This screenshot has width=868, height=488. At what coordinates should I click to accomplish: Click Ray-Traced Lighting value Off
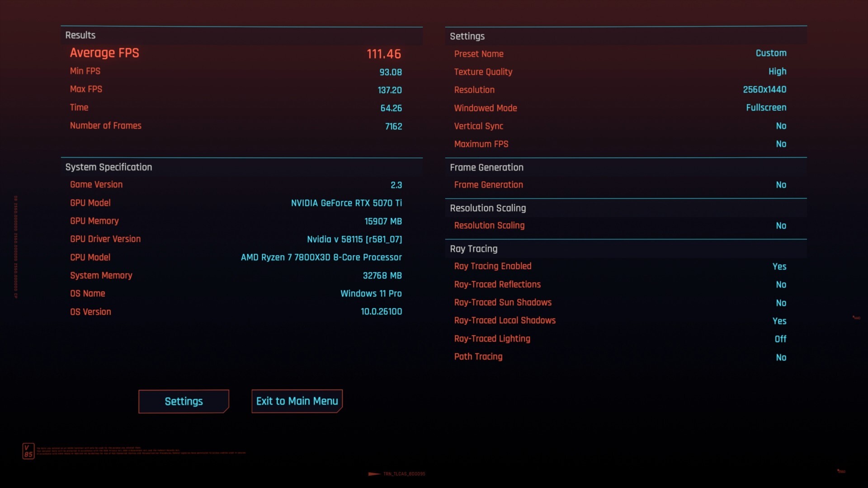point(780,339)
